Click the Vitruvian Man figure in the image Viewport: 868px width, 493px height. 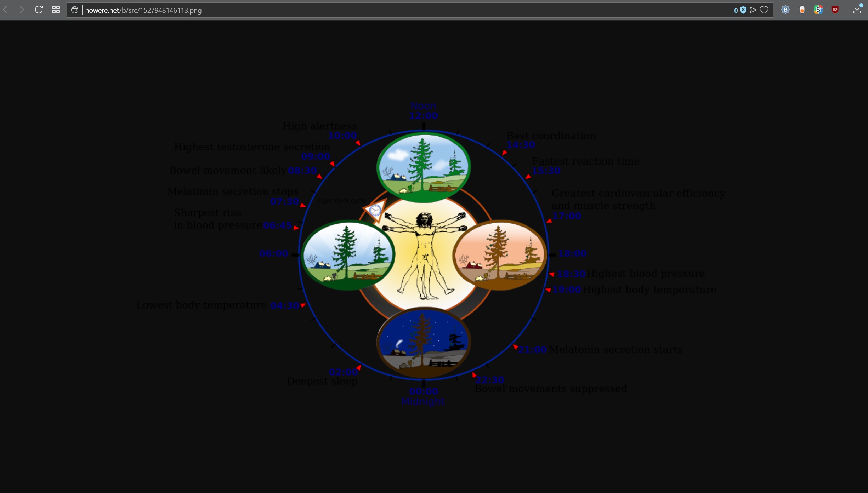click(x=425, y=255)
